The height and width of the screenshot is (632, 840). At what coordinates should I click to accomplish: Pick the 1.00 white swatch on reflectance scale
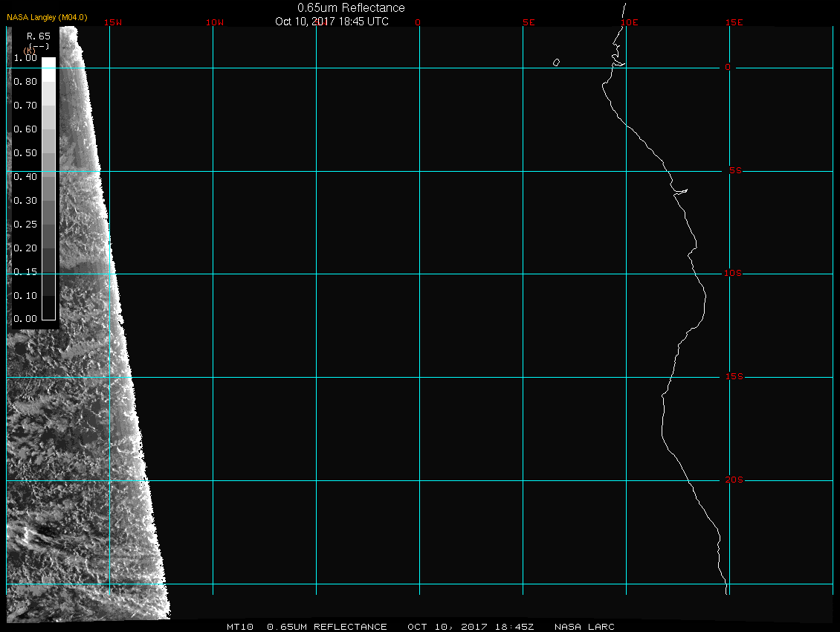[x=48, y=63]
